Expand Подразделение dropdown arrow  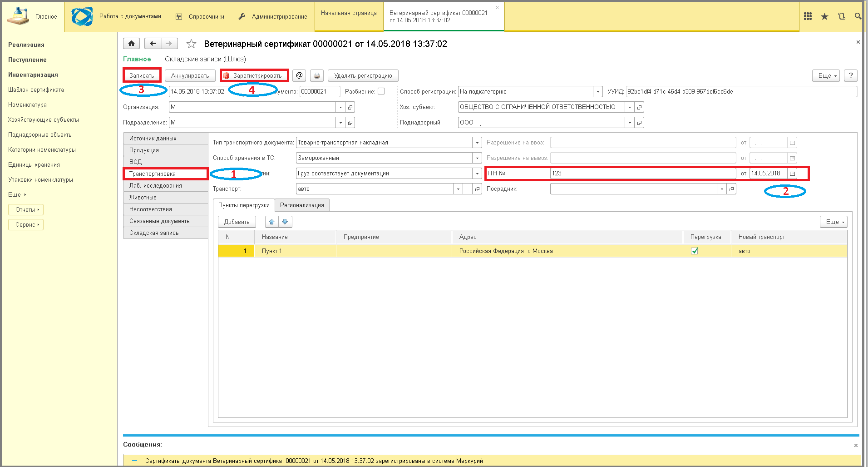tap(340, 123)
